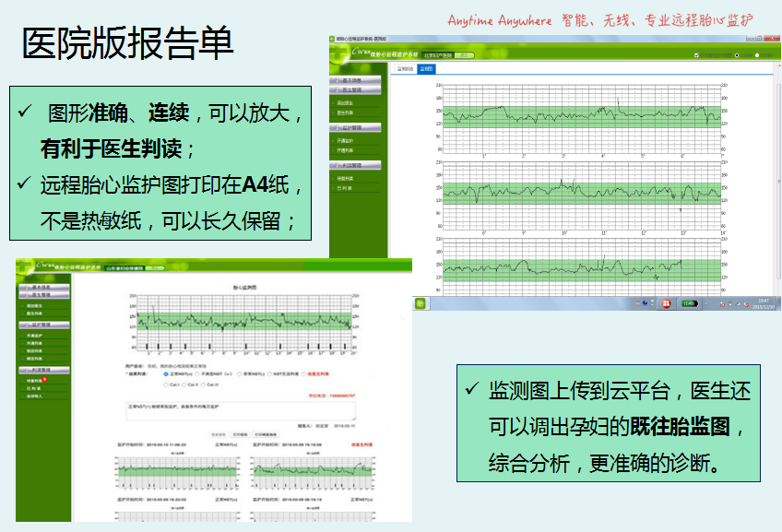
Task: Expand 监护管理 in the upper window sidebar
Action: tap(355, 127)
